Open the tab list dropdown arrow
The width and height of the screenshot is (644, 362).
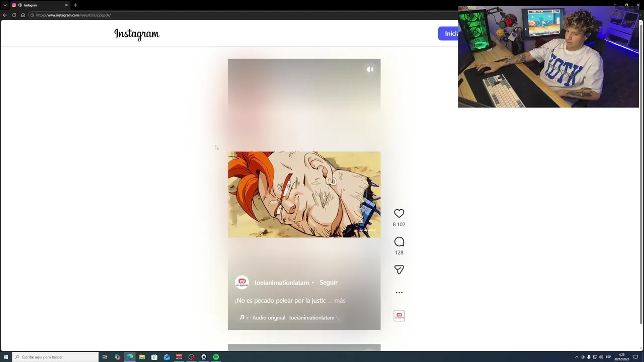5,5
